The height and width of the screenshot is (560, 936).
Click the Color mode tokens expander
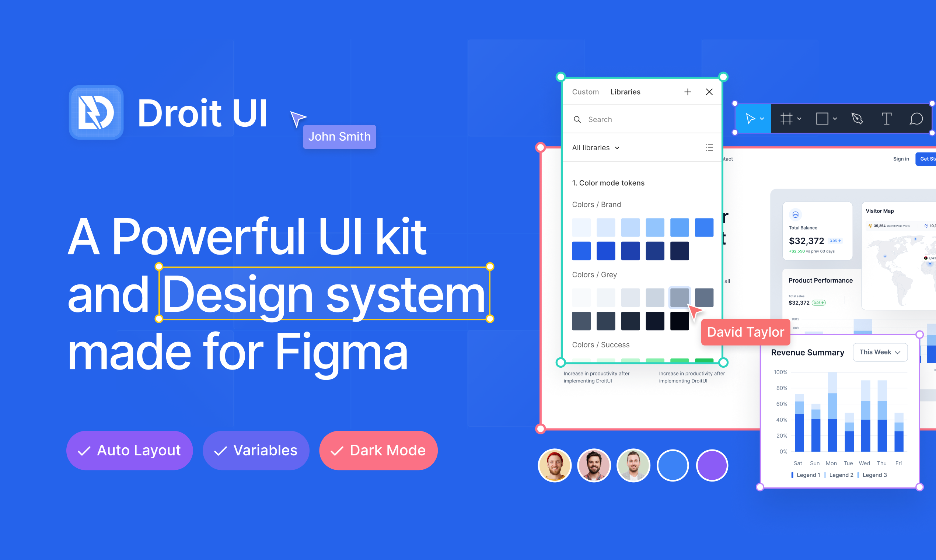(608, 182)
